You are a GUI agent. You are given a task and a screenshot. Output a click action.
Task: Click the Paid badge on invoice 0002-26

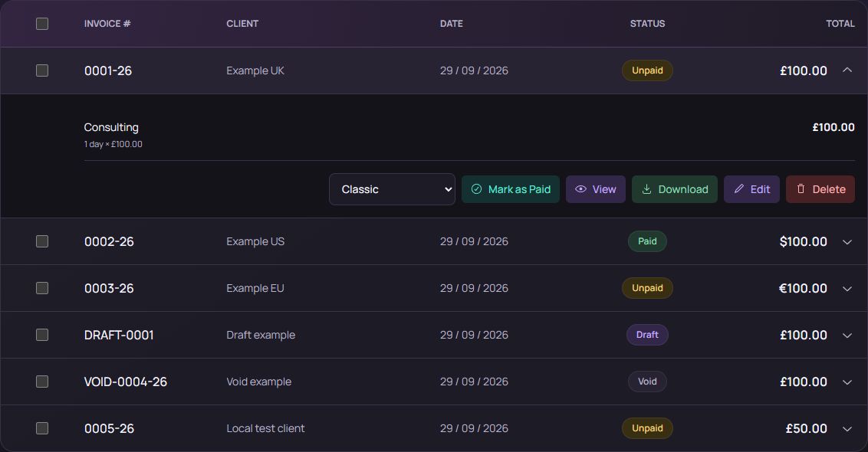click(x=647, y=241)
